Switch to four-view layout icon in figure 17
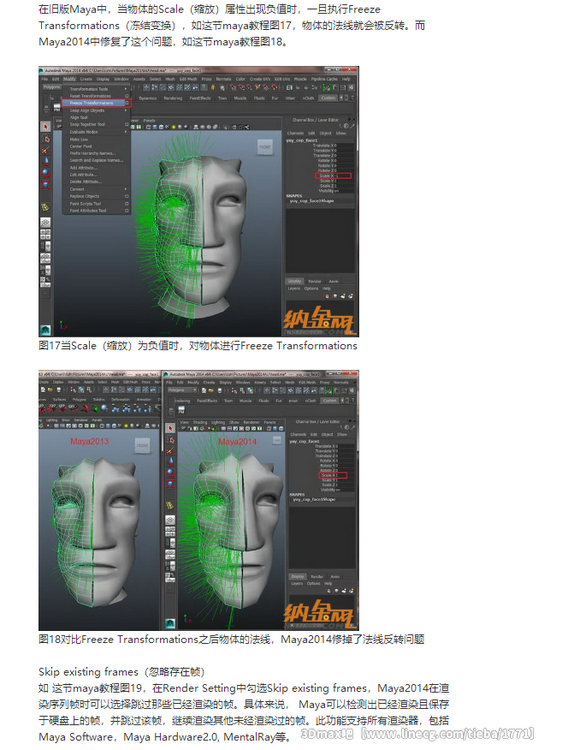This screenshot has width=568, height=750. point(45,234)
